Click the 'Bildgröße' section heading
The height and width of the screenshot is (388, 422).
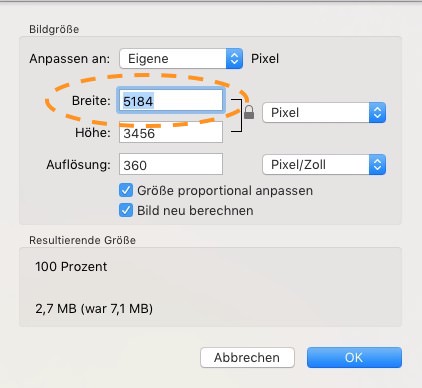54,29
